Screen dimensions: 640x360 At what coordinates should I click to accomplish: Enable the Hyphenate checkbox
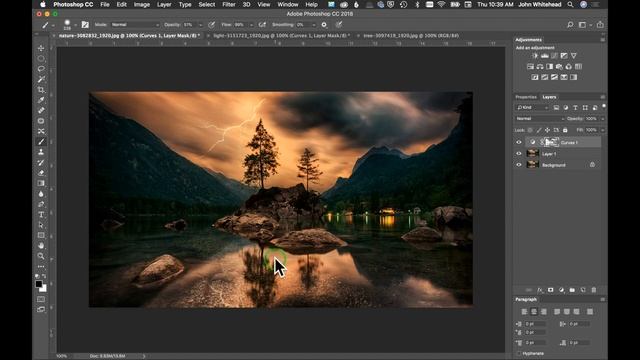(519, 353)
